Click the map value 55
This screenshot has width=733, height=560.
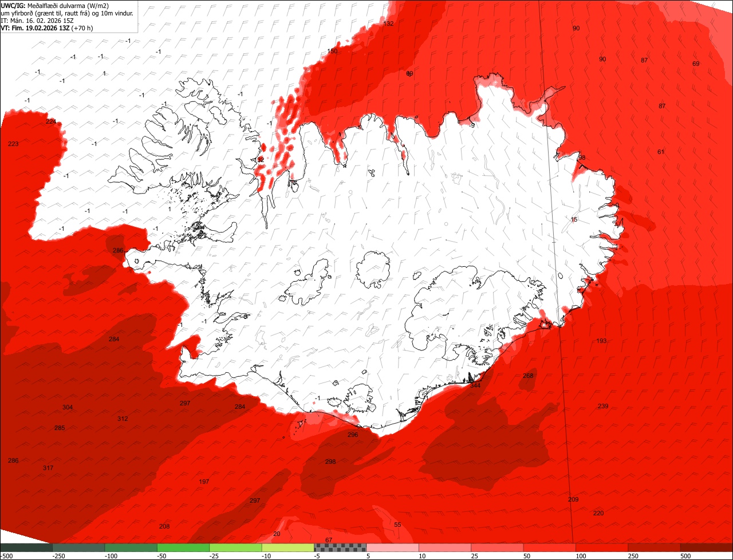point(398,524)
